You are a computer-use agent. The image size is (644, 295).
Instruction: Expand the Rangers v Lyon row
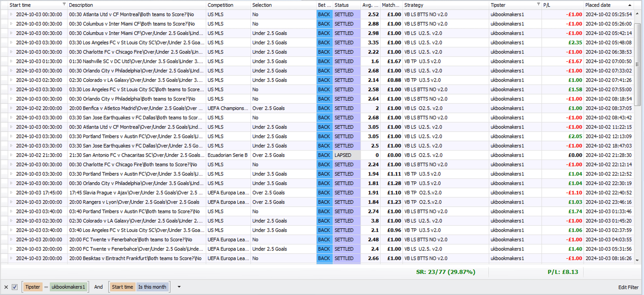(x=11, y=202)
